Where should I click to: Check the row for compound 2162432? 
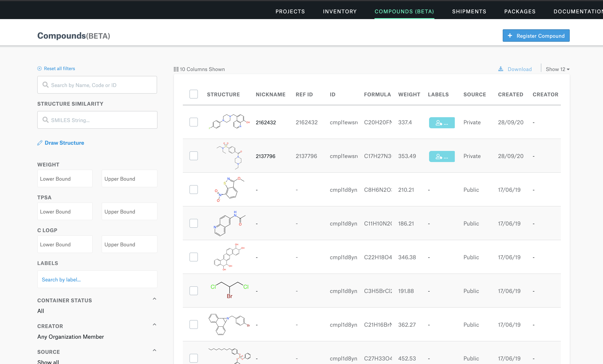pos(194,122)
